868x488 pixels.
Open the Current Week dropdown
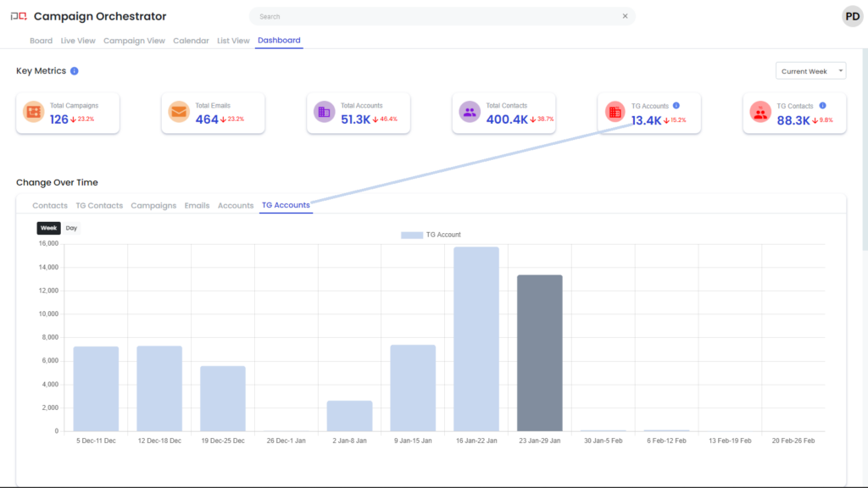pos(810,71)
